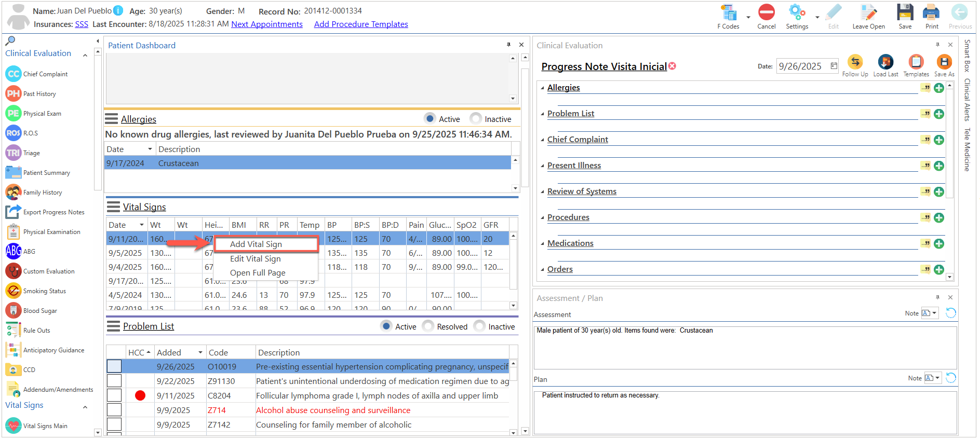Image resolution: width=980 pixels, height=439 pixels.
Task: Click the red Cancel icon
Action: pyautogui.click(x=766, y=12)
